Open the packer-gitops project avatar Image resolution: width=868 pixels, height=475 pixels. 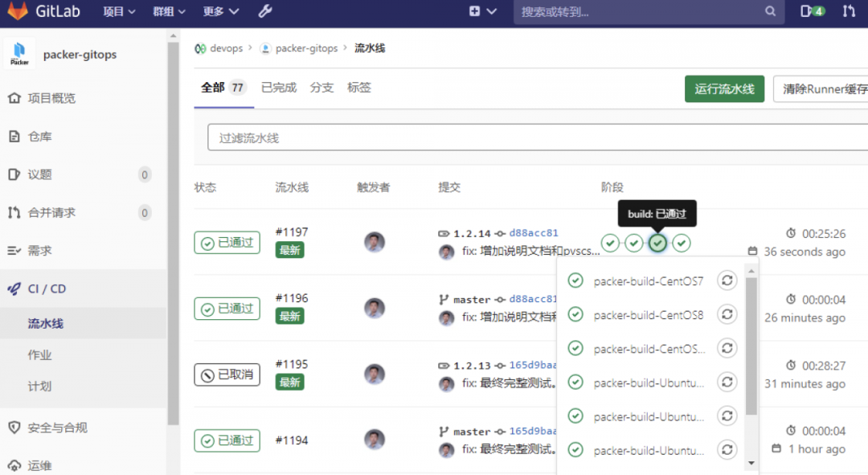tap(19, 54)
